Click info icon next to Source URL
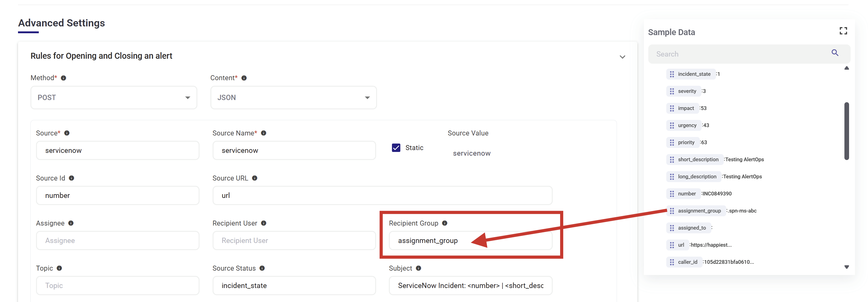The image size is (868, 302). coord(255,178)
